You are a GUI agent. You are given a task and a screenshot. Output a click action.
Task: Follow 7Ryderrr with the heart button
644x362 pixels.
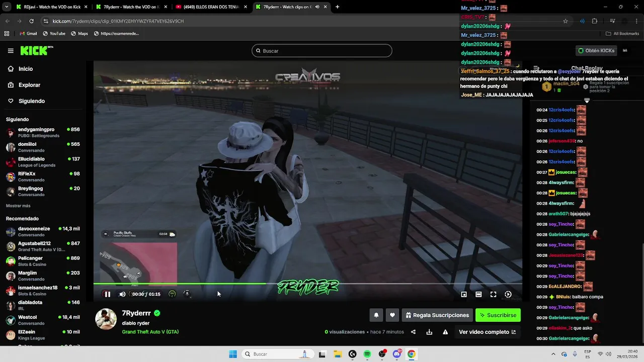pos(392,315)
